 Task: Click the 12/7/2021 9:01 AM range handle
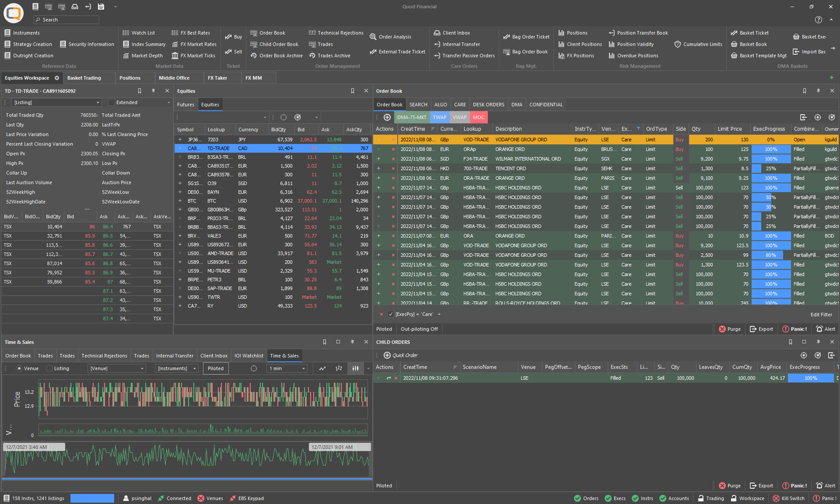[x=339, y=447]
